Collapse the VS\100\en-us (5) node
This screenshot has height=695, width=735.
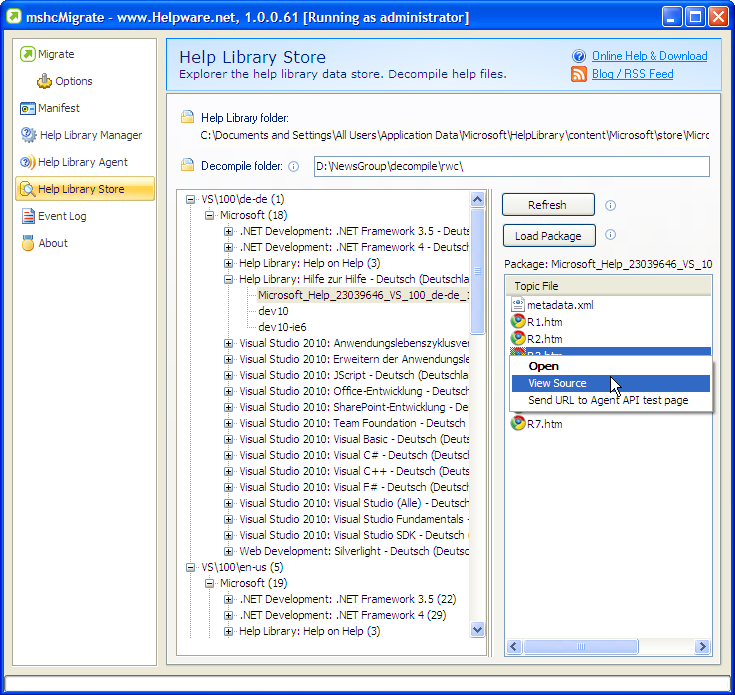point(190,568)
